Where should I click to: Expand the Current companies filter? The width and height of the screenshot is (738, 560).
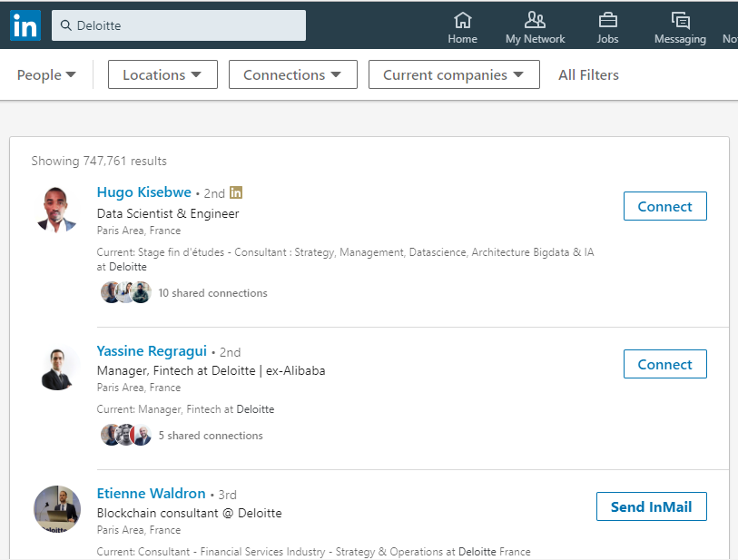pyautogui.click(x=454, y=74)
